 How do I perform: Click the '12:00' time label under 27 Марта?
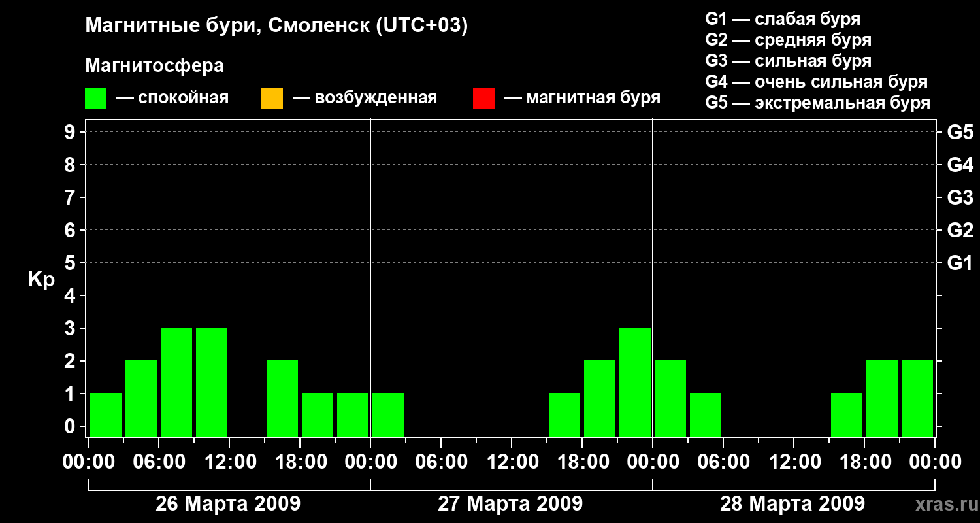pos(512,462)
